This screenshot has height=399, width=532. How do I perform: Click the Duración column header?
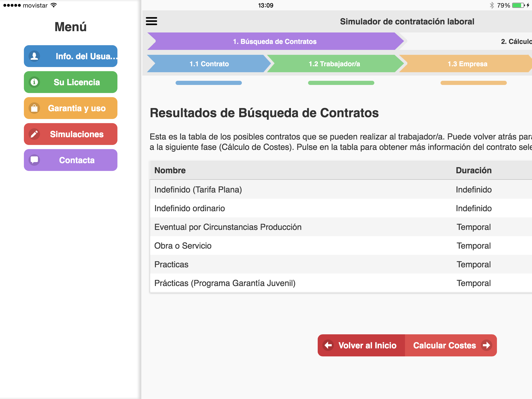(474, 170)
